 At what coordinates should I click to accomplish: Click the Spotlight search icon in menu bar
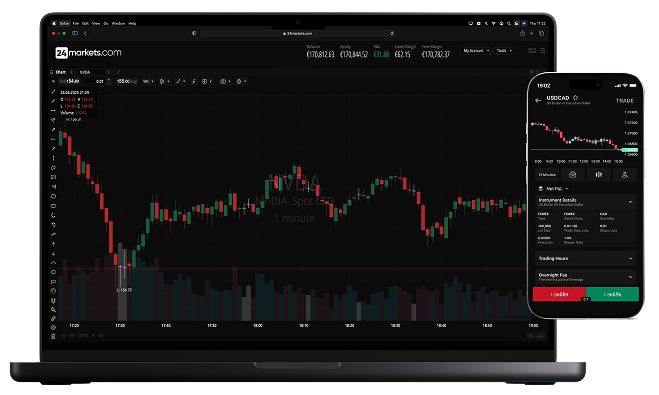tap(509, 24)
